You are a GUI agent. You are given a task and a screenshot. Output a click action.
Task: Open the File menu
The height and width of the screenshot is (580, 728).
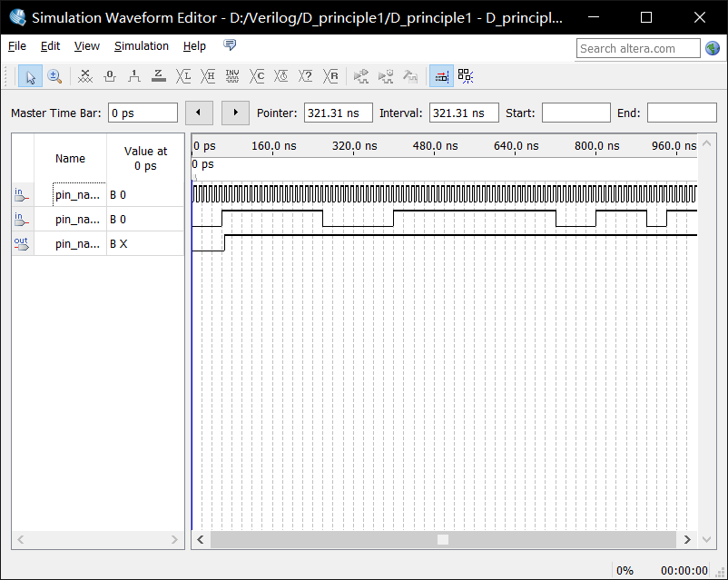(x=17, y=46)
